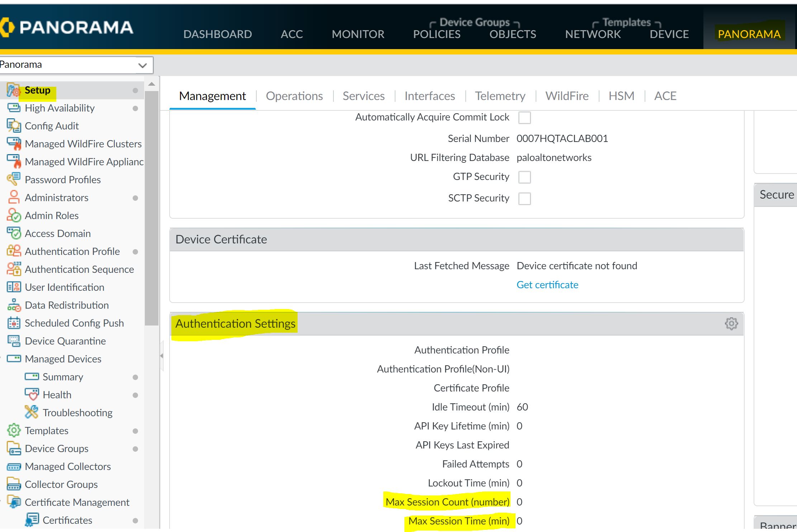
Task: Click the Troubleshooting tools icon
Action: pos(32,412)
